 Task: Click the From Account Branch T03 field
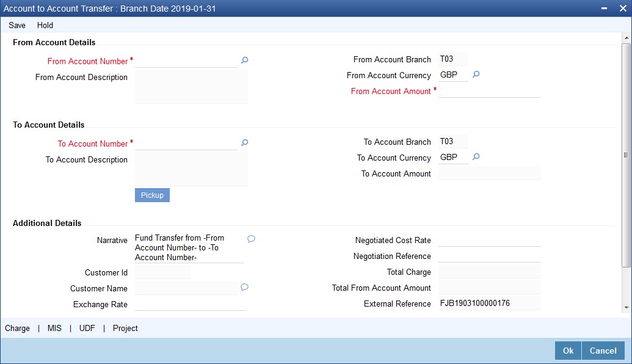[454, 59]
